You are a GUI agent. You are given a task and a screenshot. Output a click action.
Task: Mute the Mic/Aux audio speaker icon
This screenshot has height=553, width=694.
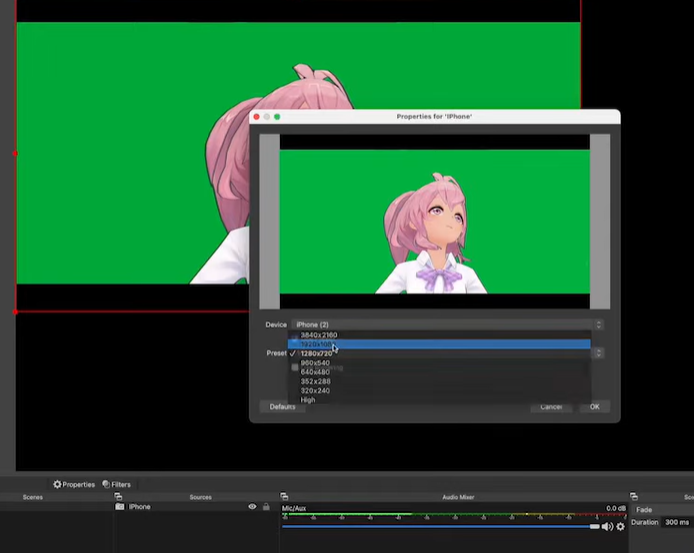607,526
